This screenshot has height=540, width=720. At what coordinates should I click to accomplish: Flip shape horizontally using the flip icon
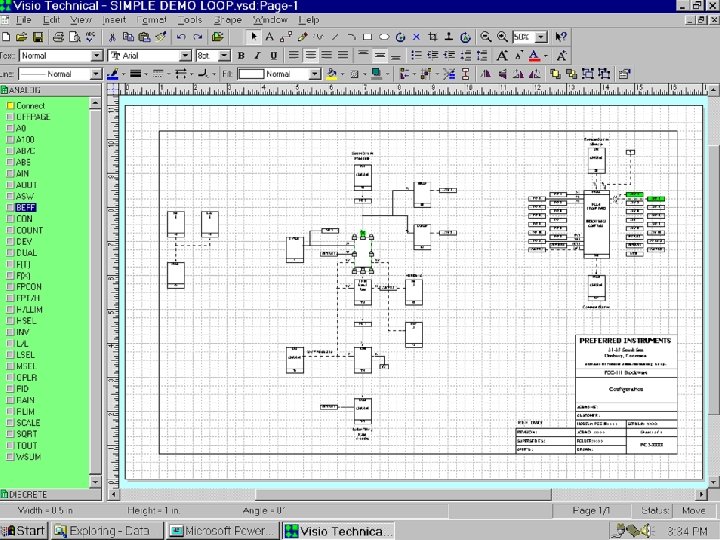tap(486, 74)
